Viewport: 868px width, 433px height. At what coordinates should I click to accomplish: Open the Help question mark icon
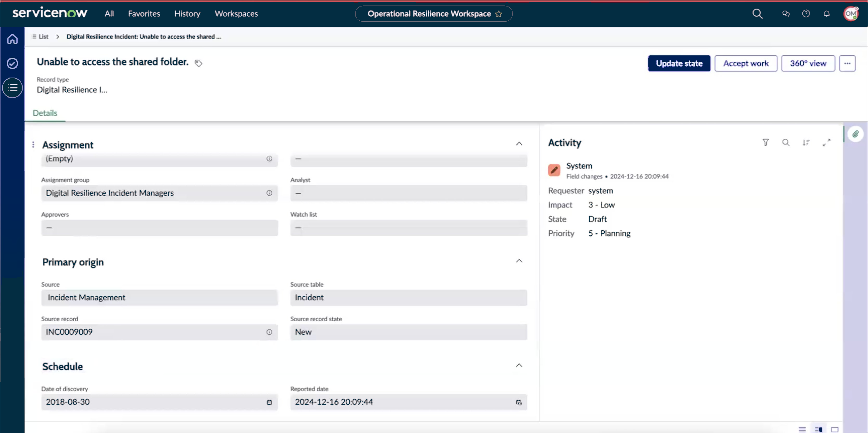click(806, 14)
